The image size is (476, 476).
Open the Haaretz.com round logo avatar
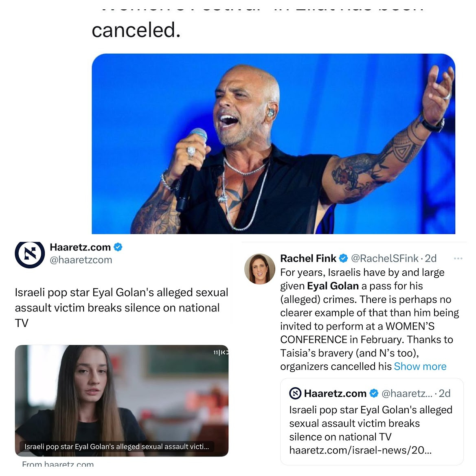[30, 254]
